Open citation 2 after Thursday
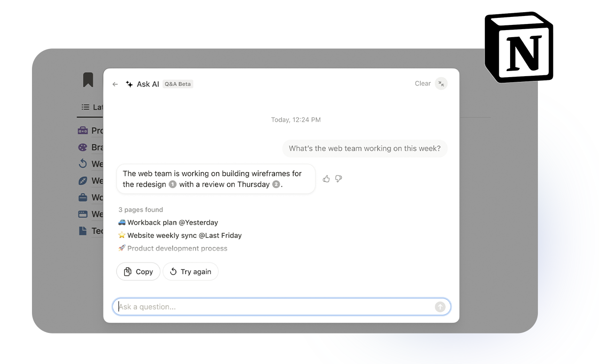 pyautogui.click(x=276, y=184)
